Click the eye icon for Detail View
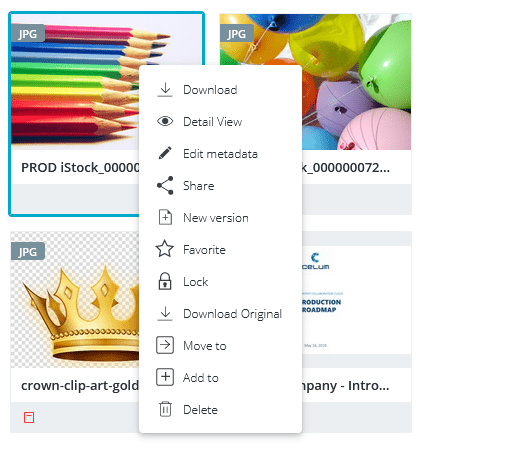 click(x=165, y=121)
